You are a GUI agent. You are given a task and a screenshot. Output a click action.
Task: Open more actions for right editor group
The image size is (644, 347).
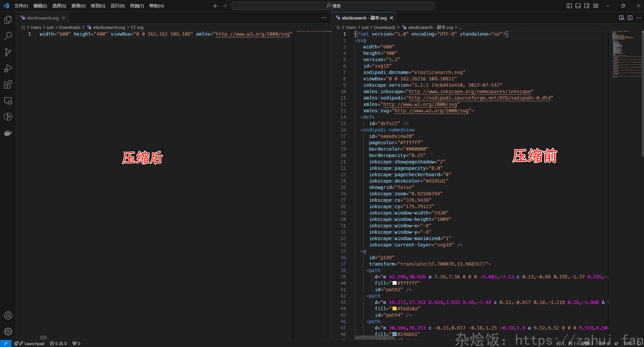click(639, 18)
